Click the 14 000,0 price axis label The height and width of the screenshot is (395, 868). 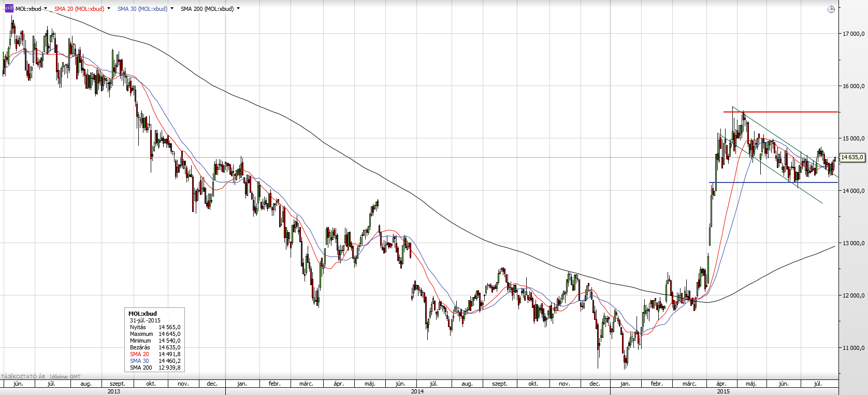[x=853, y=191]
